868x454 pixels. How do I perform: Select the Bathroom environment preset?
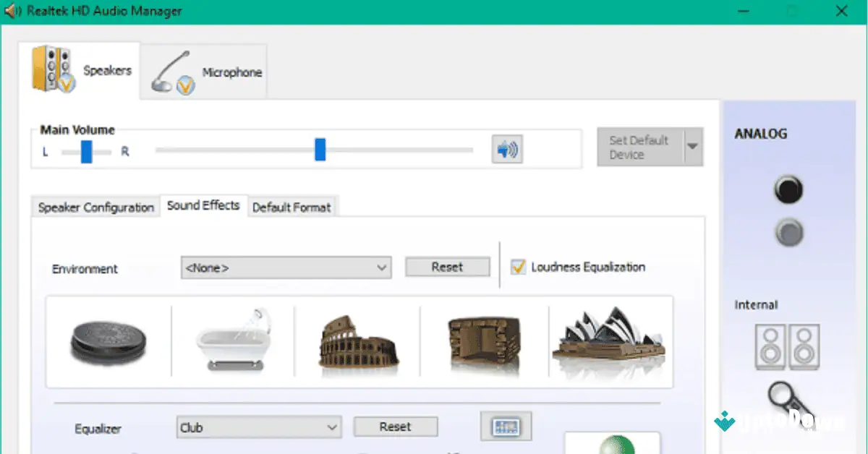coord(231,342)
